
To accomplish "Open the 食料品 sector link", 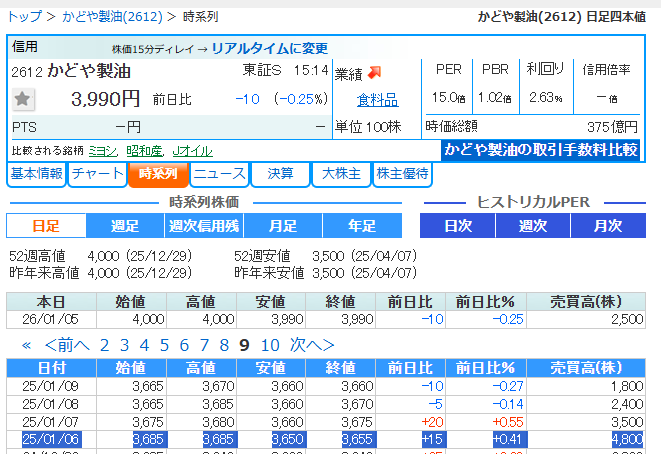I will coord(377,99).
